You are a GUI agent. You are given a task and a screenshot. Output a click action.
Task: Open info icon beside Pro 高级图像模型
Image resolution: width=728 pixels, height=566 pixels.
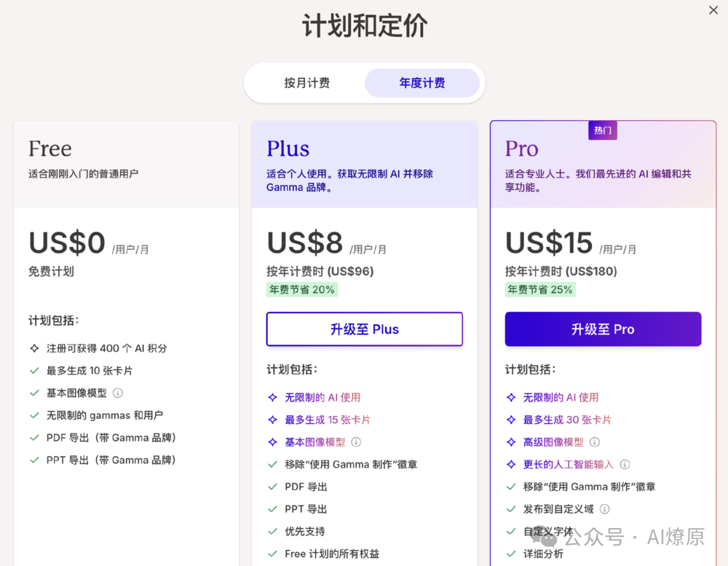coord(595,441)
